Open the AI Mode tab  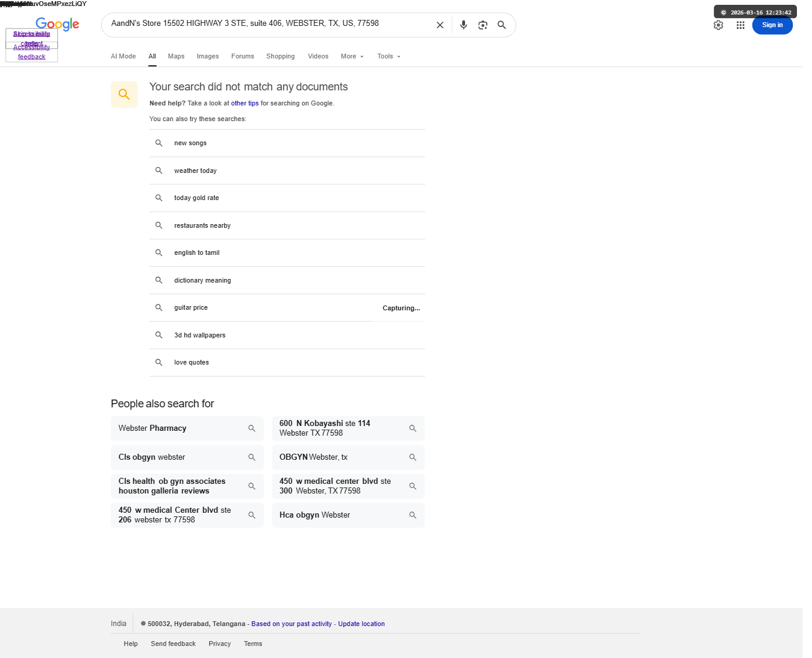[x=123, y=57]
